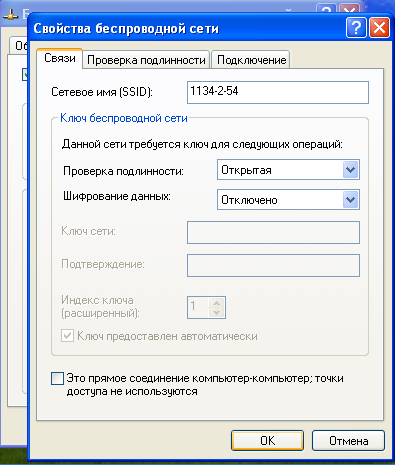
Task: Click the help question mark icon
Action: pos(356,27)
